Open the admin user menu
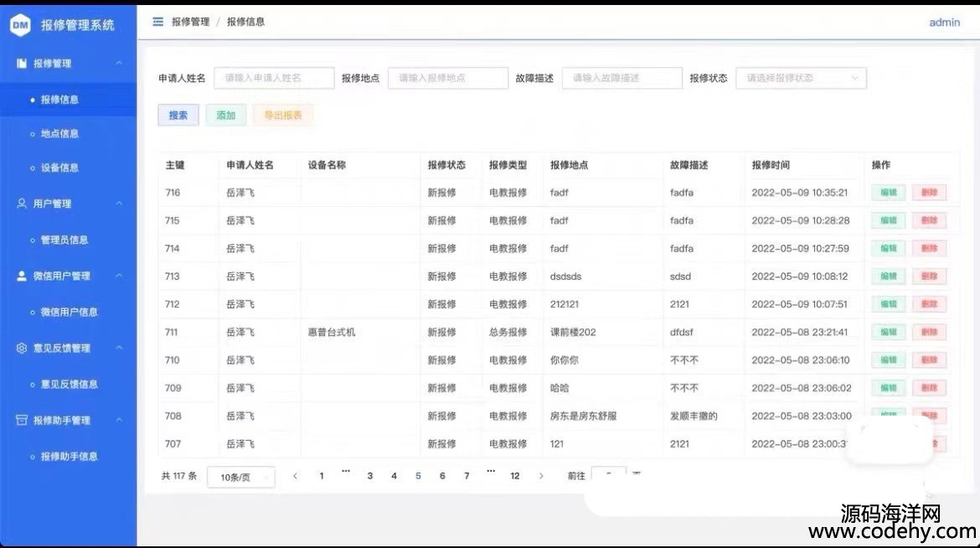This screenshot has width=980, height=548. coord(944,23)
